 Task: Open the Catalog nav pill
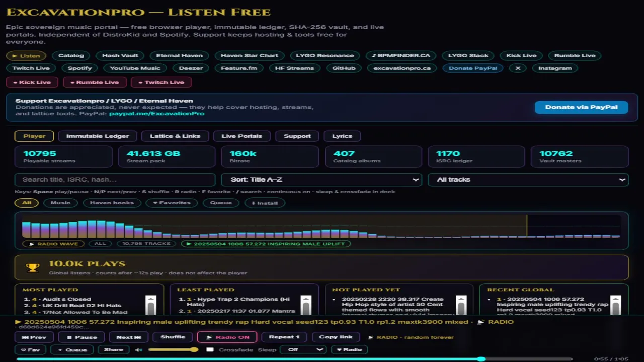pyautogui.click(x=70, y=55)
